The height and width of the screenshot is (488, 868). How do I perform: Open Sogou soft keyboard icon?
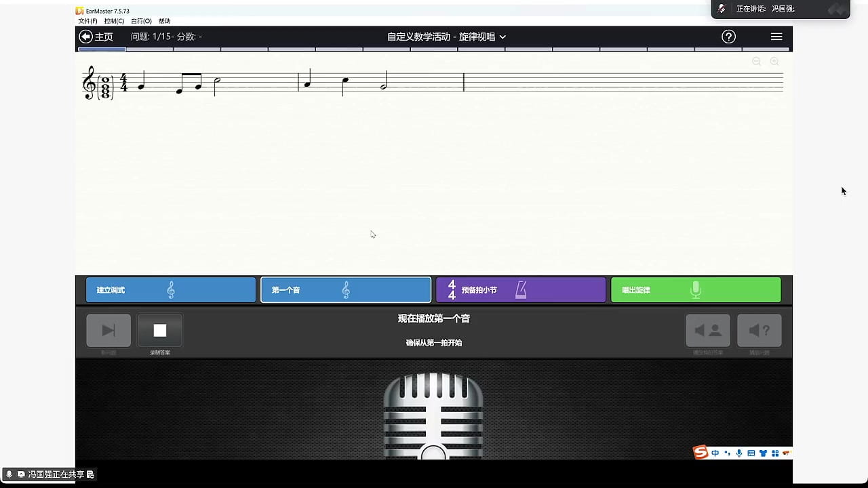pyautogui.click(x=751, y=453)
